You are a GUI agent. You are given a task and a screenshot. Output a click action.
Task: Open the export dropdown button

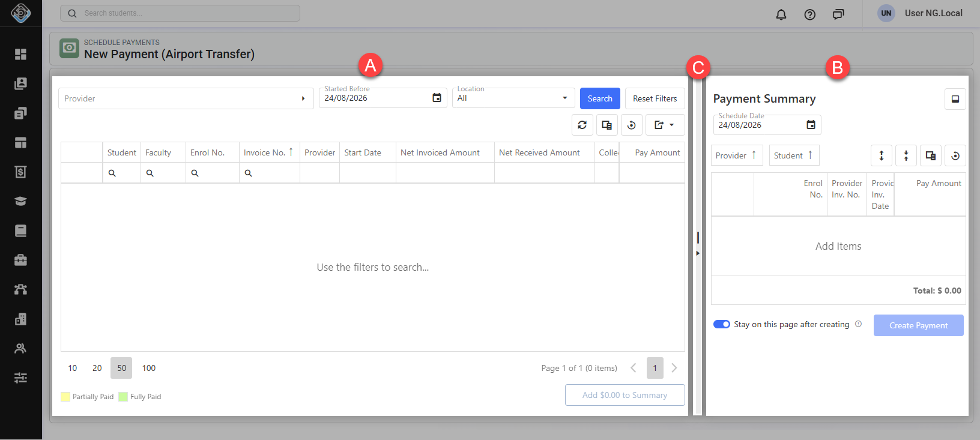(x=665, y=125)
